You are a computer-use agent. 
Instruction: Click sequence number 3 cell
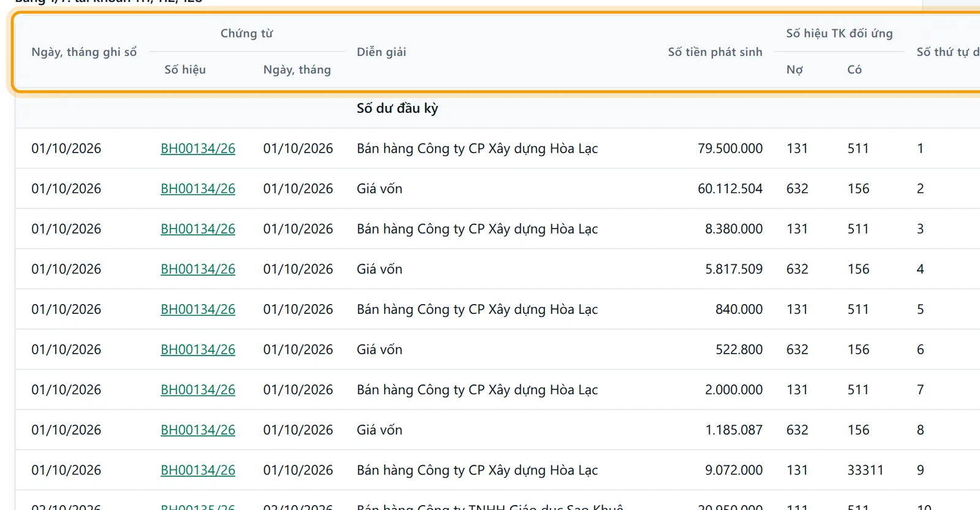pyautogui.click(x=920, y=229)
